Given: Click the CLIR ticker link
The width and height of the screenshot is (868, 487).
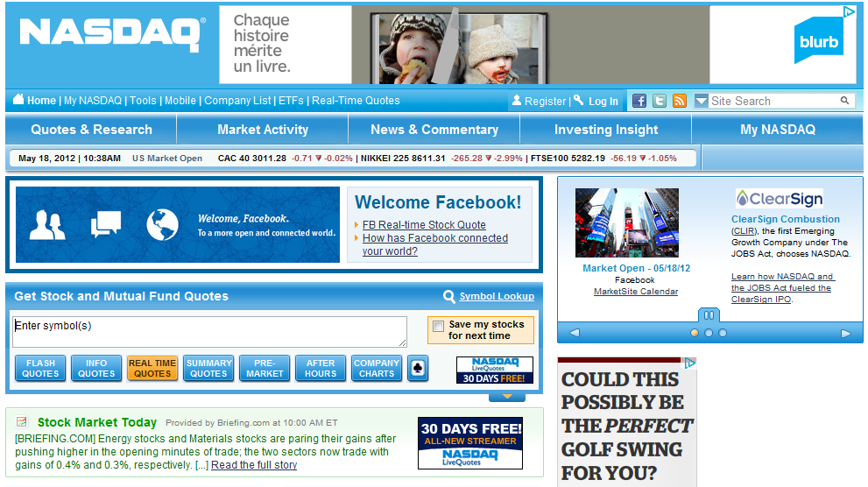Looking at the screenshot, I should (x=744, y=230).
